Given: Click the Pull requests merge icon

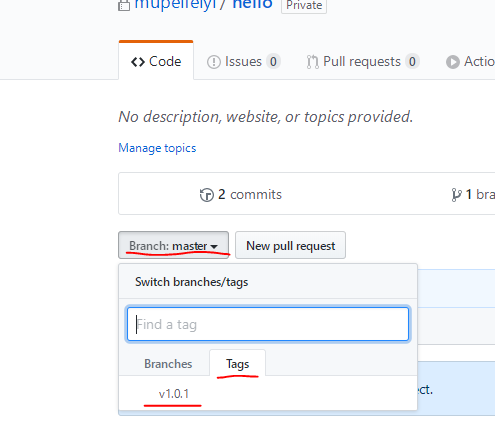Looking at the screenshot, I should coord(312,62).
